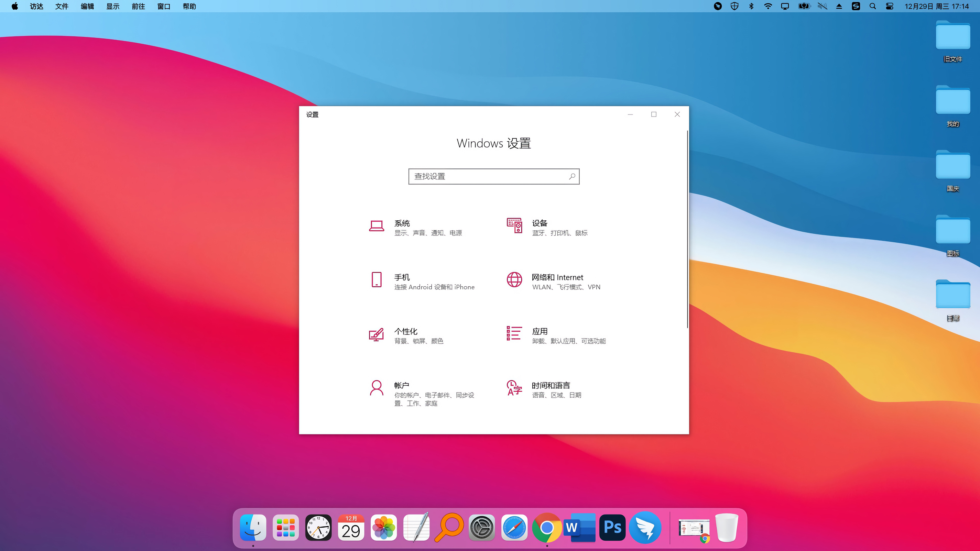Viewport: 980px width, 551px height.
Task: Launch Safari from the Dock
Action: tap(514, 527)
